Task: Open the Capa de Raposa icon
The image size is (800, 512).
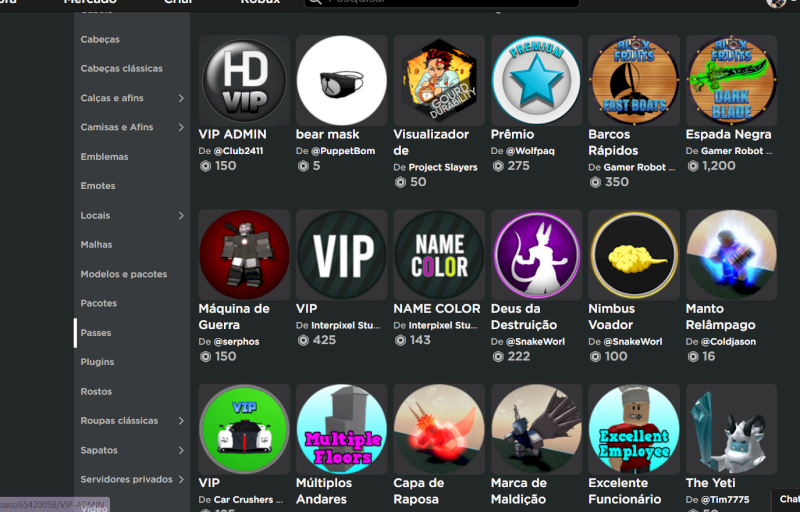Action: click(x=439, y=429)
